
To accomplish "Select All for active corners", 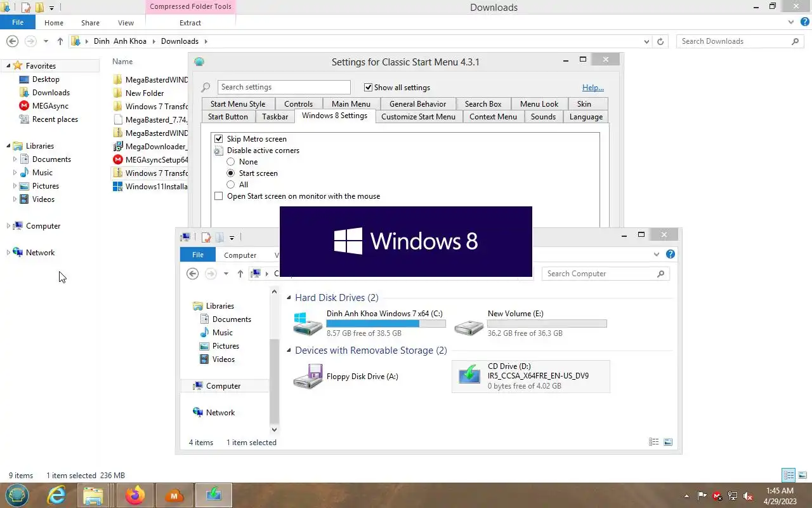I will 231,185.
